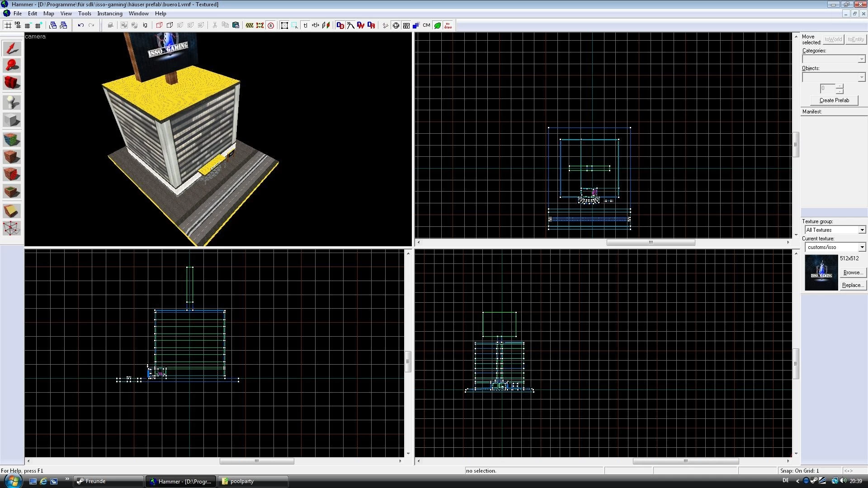Select the Vertex manipulation tool
Image resolution: width=868 pixels, height=488 pixels.
click(x=12, y=228)
